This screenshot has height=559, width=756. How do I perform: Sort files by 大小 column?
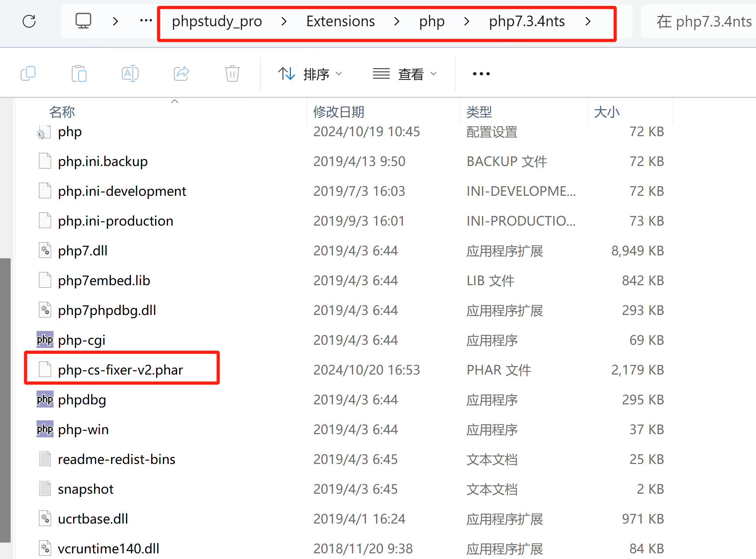pyautogui.click(x=607, y=112)
